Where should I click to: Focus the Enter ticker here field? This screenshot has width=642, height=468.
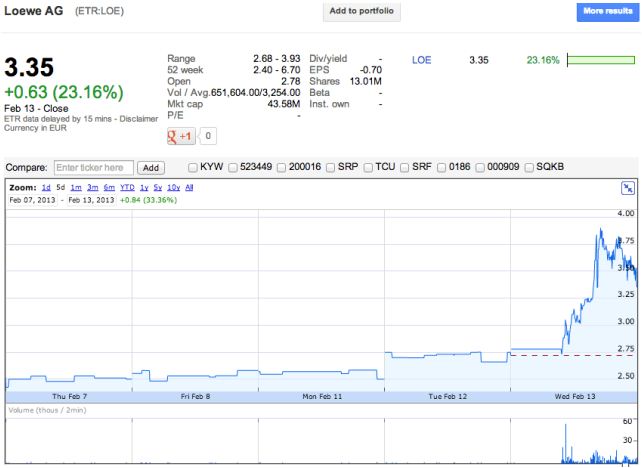click(x=93, y=167)
